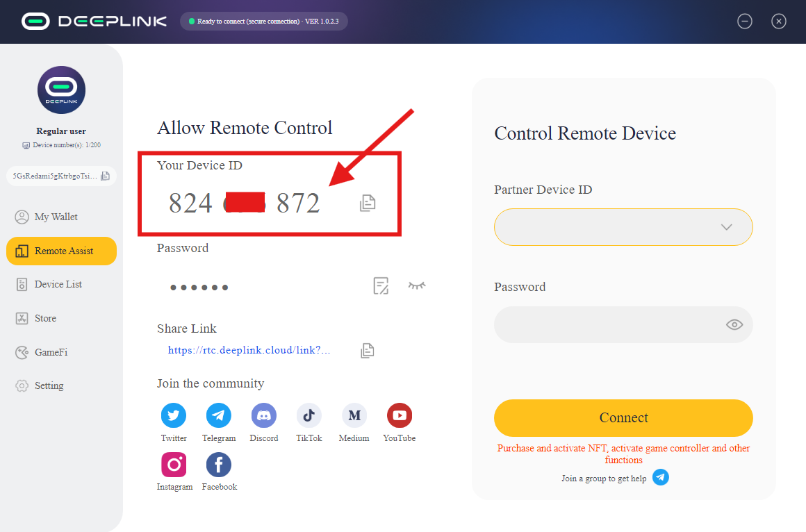This screenshot has width=806, height=532.
Task: Open the Discord community icon
Action: click(264, 415)
